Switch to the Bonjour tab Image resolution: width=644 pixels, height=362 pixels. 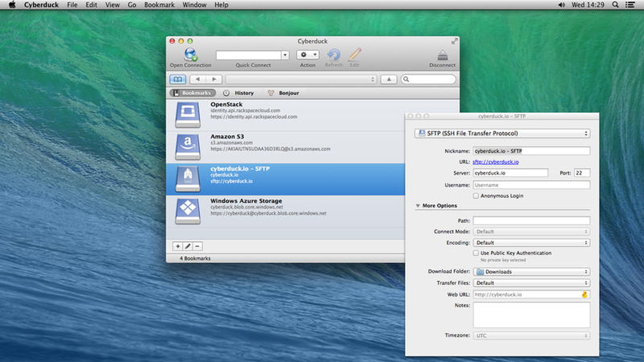point(283,93)
